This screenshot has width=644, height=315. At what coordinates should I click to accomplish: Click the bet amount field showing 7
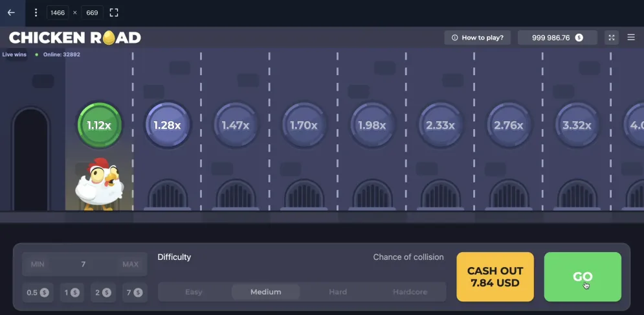click(x=84, y=264)
